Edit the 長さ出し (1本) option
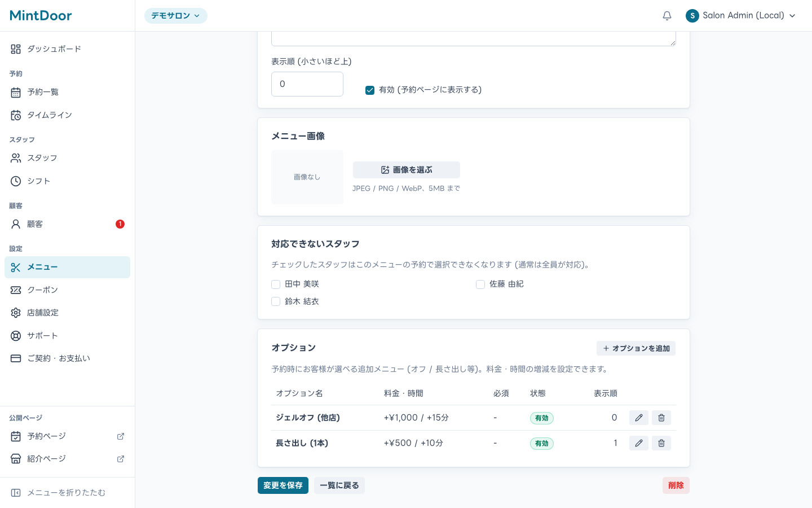The width and height of the screenshot is (812, 508). 639,443
